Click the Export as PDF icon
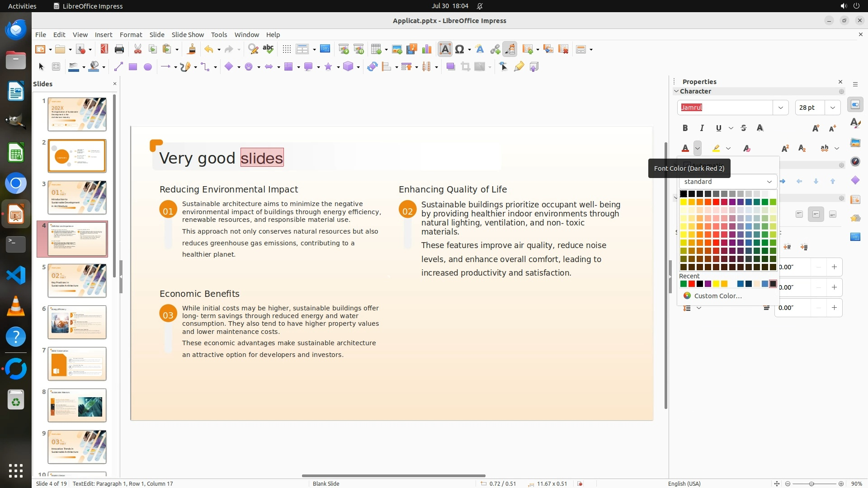The height and width of the screenshot is (488, 868). pyautogui.click(x=104, y=49)
